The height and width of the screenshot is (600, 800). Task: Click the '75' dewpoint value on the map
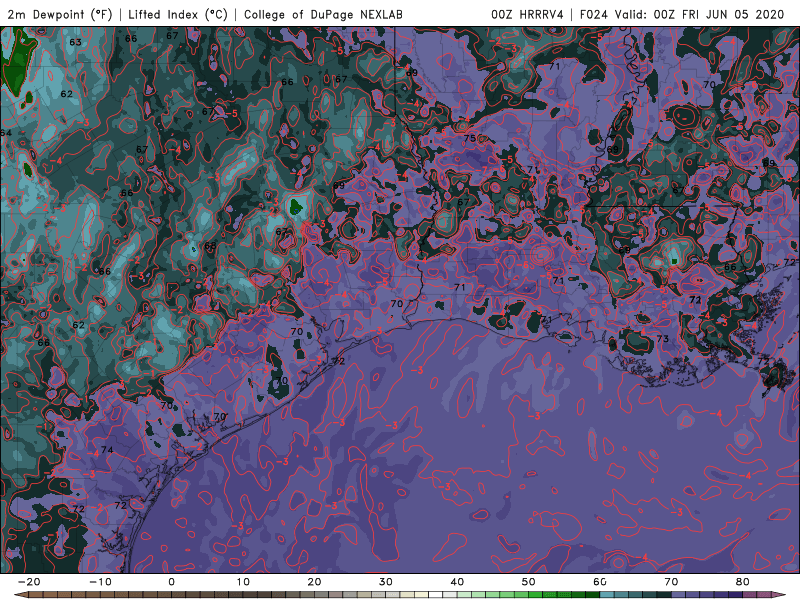click(x=469, y=138)
